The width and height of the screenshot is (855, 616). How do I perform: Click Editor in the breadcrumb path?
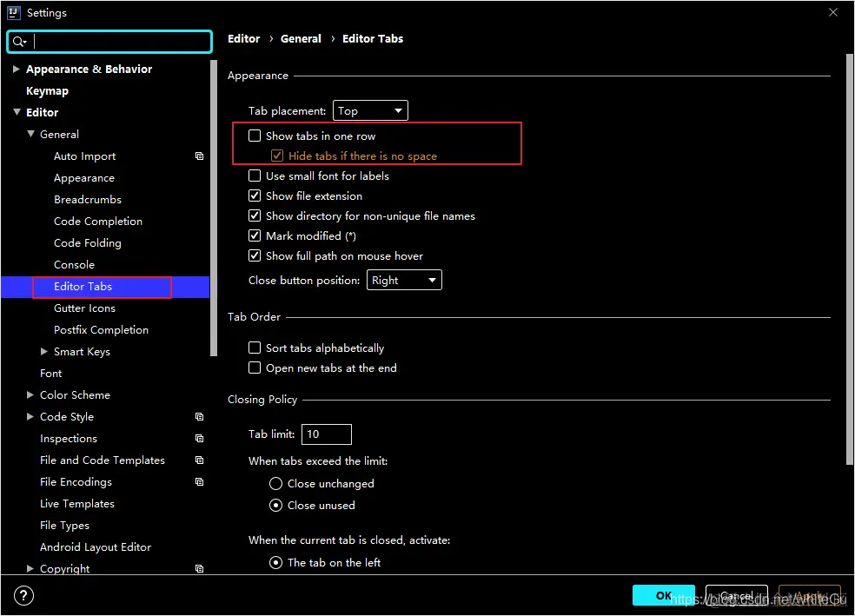pyautogui.click(x=244, y=39)
